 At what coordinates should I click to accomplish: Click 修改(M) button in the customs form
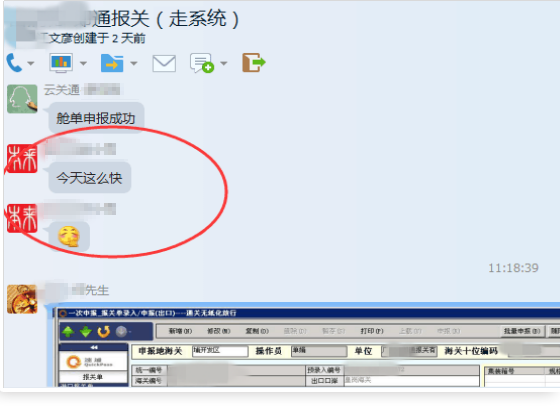point(219,331)
